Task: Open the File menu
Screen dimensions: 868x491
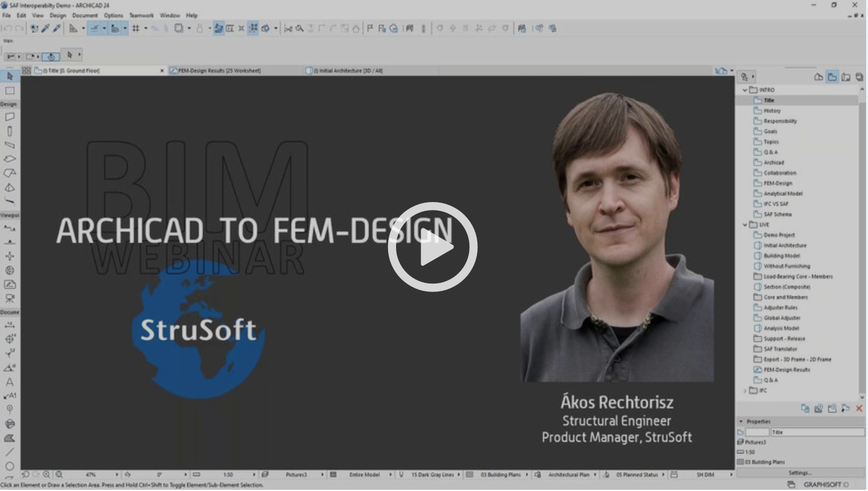Action: pos(7,15)
